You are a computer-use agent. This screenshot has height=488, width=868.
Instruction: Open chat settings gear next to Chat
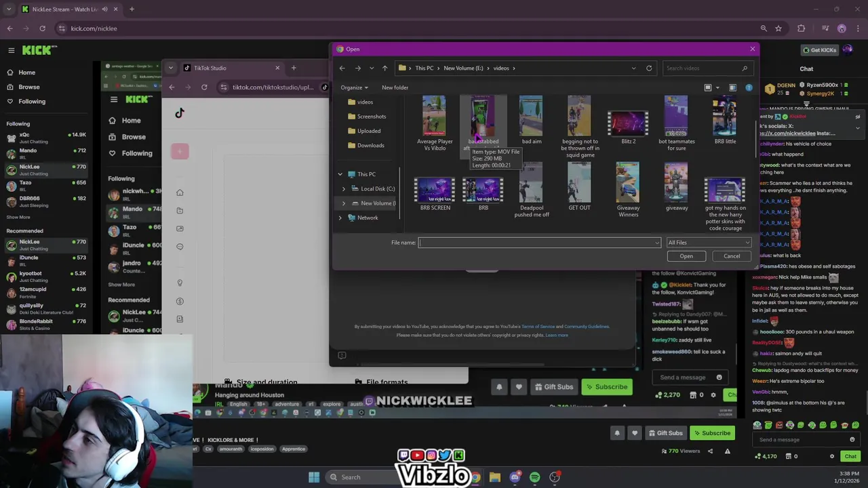coord(832,456)
